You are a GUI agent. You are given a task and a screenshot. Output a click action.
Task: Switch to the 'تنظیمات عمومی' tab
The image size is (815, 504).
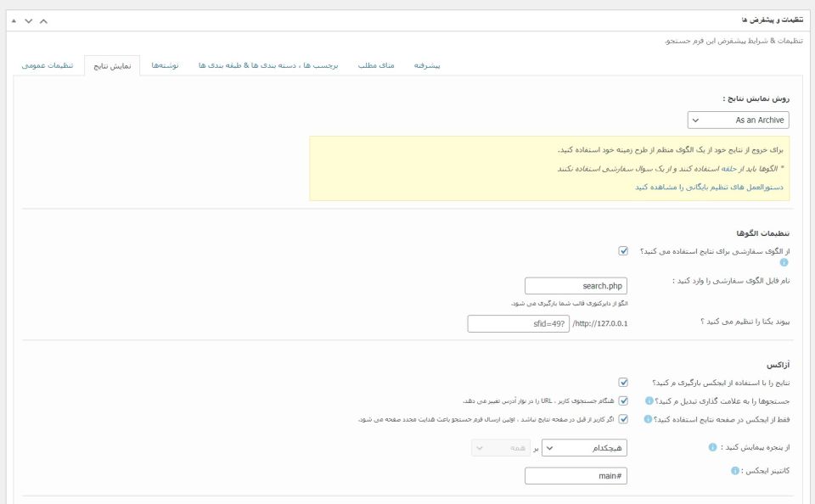47,65
